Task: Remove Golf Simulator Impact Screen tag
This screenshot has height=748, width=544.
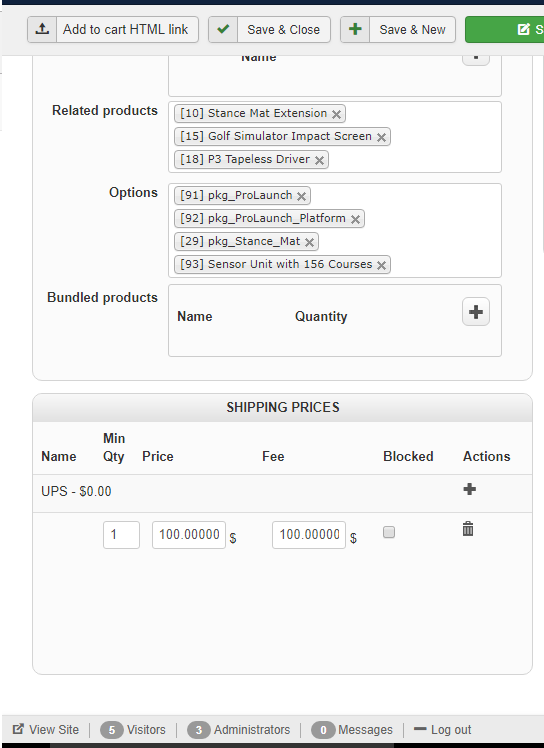Action: click(381, 137)
